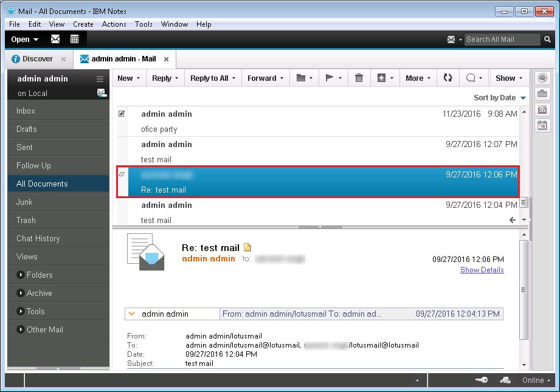Close the admin admin - Mail tab
Viewport: 560px width, 392px height.
tap(166, 60)
